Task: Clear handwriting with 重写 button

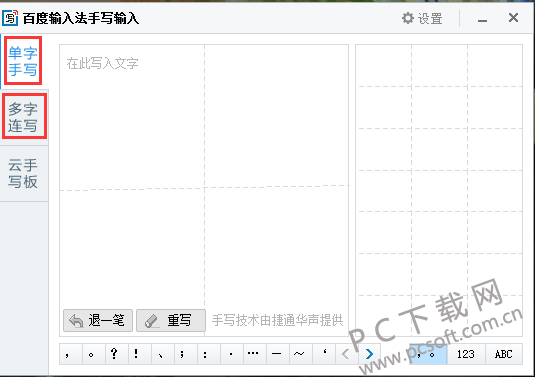Action: [171, 320]
